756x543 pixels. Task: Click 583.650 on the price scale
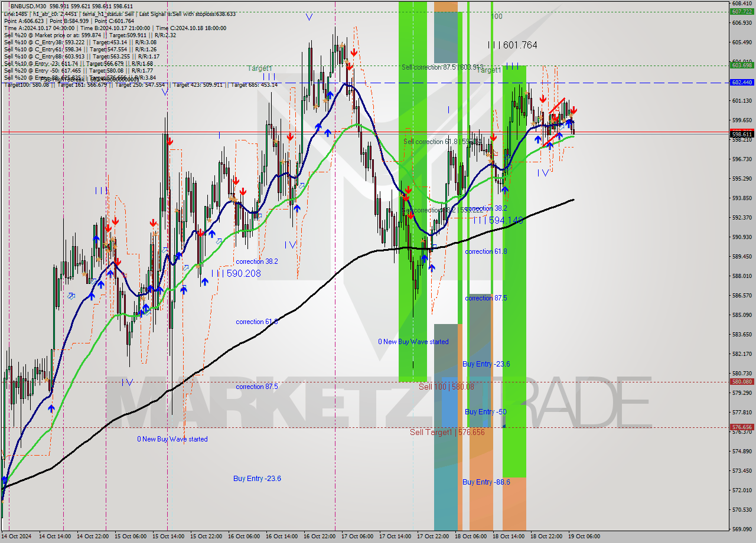[x=742, y=334]
